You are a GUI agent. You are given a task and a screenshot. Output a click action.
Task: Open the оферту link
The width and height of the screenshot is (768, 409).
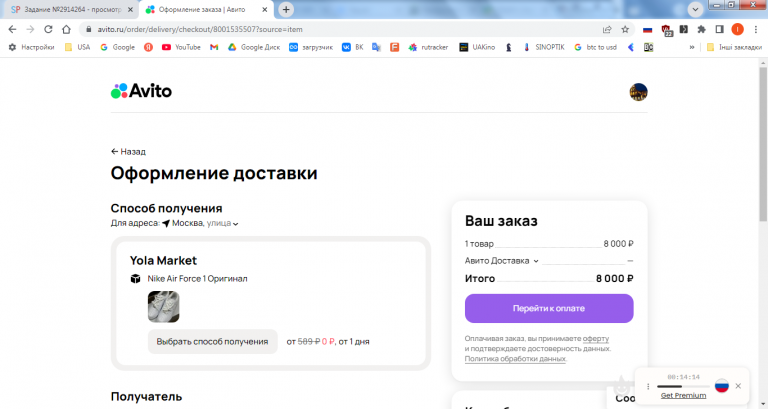(596, 338)
